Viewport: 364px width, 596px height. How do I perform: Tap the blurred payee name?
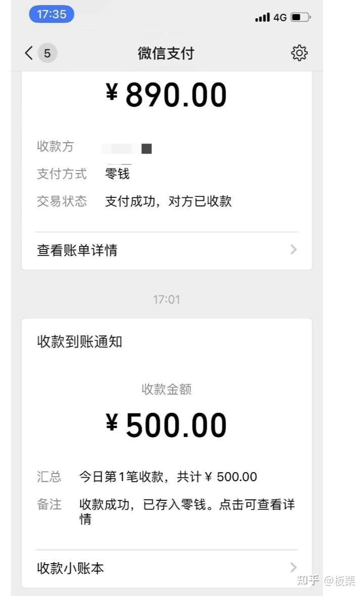130,148
